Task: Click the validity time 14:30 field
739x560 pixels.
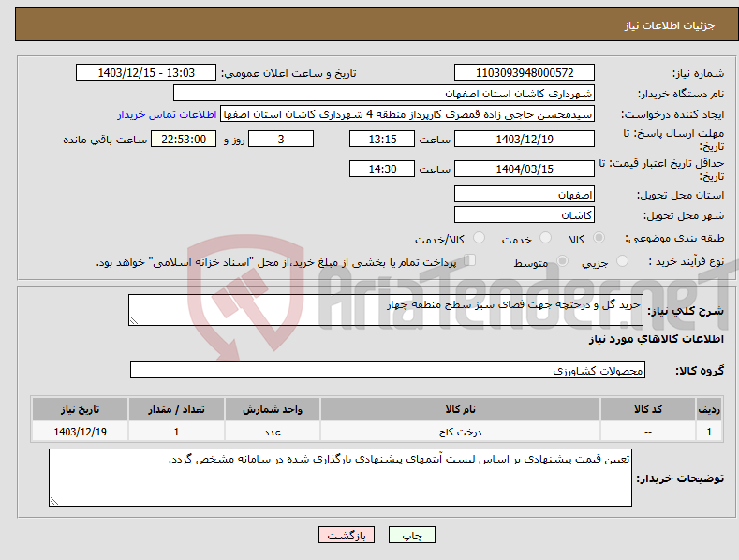Action: 382,169
